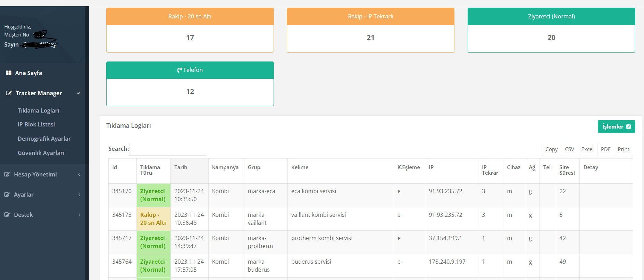Image resolution: width=644 pixels, height=280 pixels.
Task: Open Güvenlik Ayarları submenu item
Action: tap(41, 153)
